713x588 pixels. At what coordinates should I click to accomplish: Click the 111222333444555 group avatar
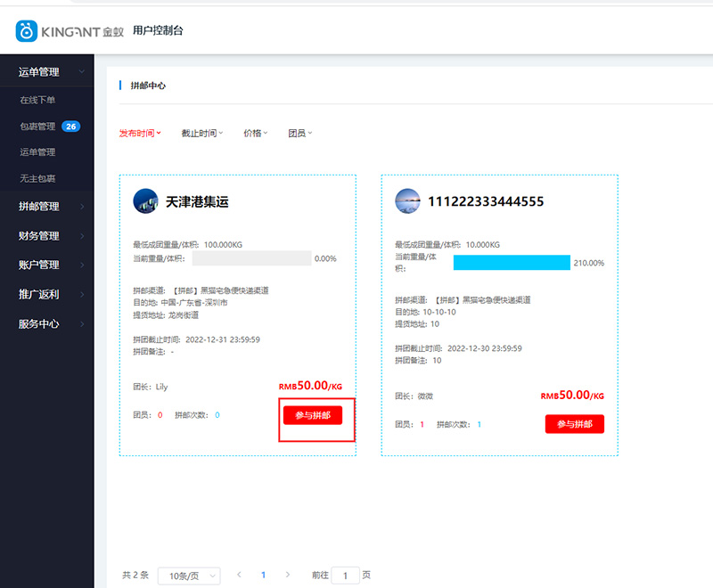coord(407,200)
